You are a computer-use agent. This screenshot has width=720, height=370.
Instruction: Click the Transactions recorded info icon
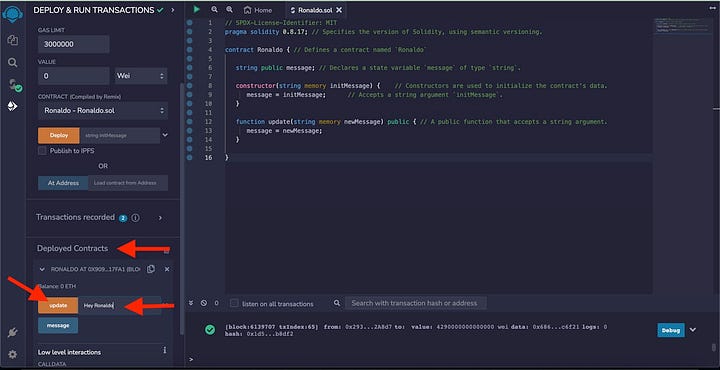click(135, 218)
